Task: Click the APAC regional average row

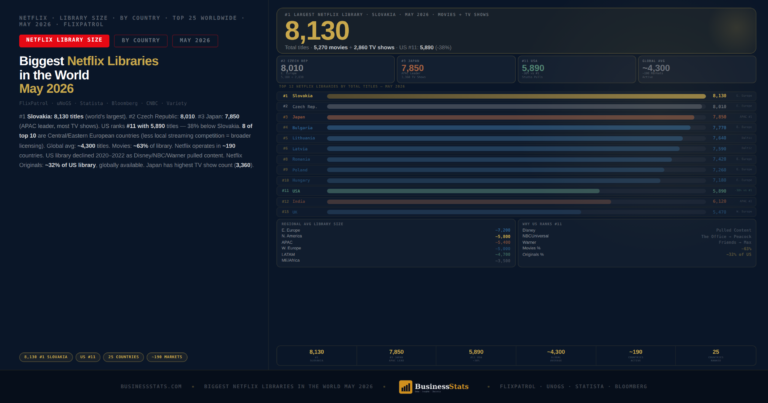Action: coord(396,242)
